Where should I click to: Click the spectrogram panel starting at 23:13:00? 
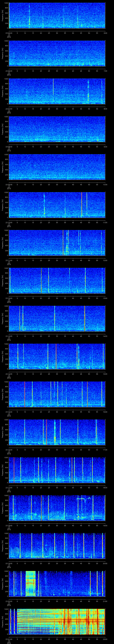[57, 318]
